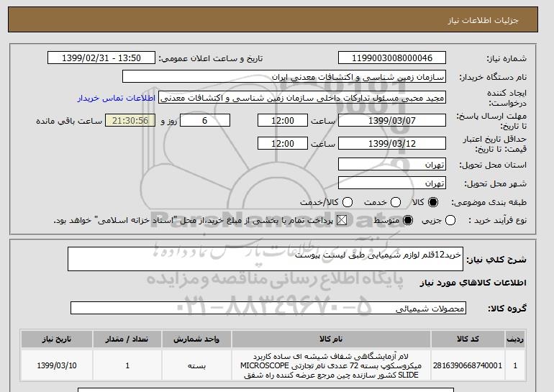The height and width of the screenshot is (392, 554).
Task: Click the تاریخ نیاز column header
Action: [x=57, y=339]
